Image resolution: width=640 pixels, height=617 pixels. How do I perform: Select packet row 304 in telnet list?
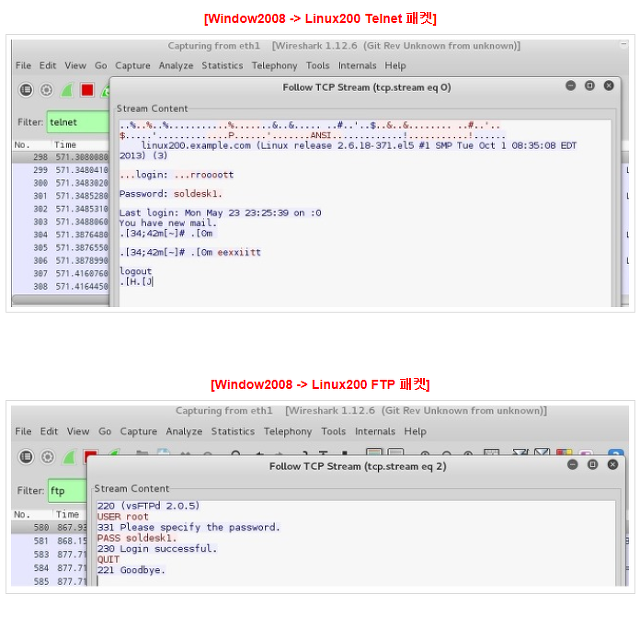[61, 235]
